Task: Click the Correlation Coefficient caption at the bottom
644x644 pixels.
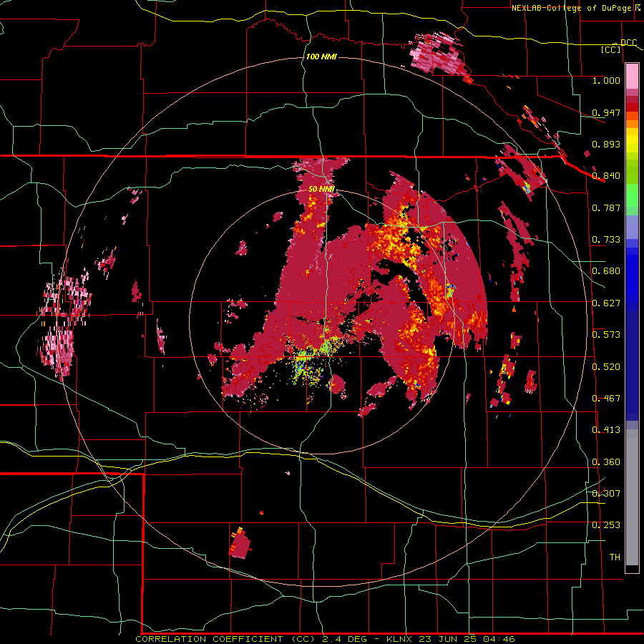Action: pyautogui.click(x=325, y=639)
